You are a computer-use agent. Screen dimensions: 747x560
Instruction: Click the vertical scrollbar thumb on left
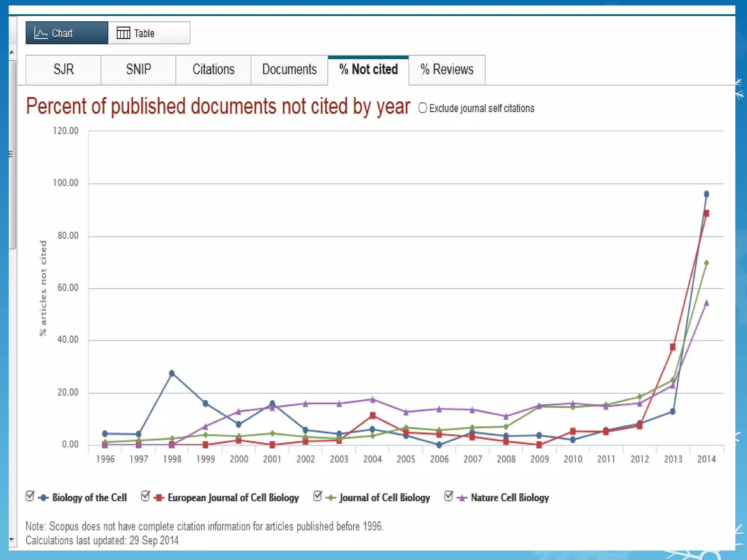click(x=12, y=155)
